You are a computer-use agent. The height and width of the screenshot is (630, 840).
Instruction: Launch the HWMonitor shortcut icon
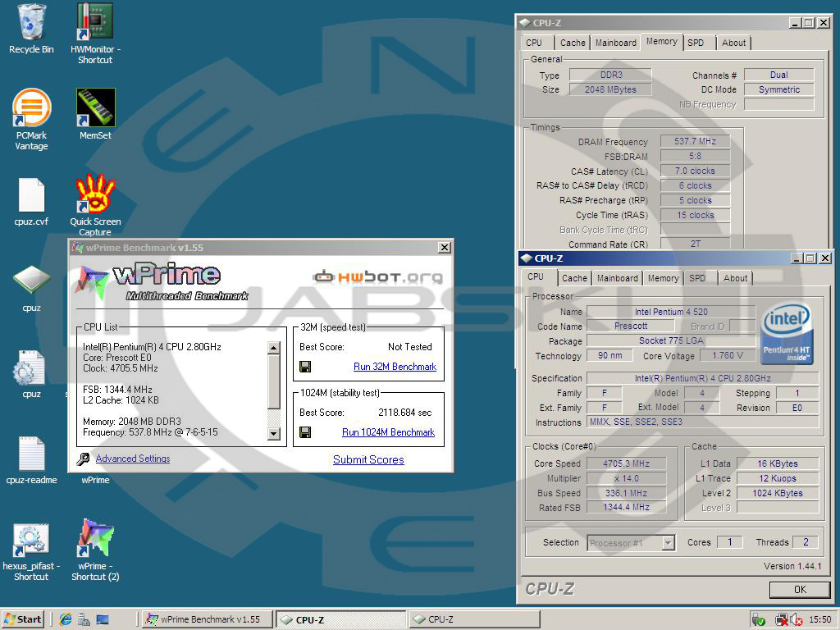(x=95, y=21)
